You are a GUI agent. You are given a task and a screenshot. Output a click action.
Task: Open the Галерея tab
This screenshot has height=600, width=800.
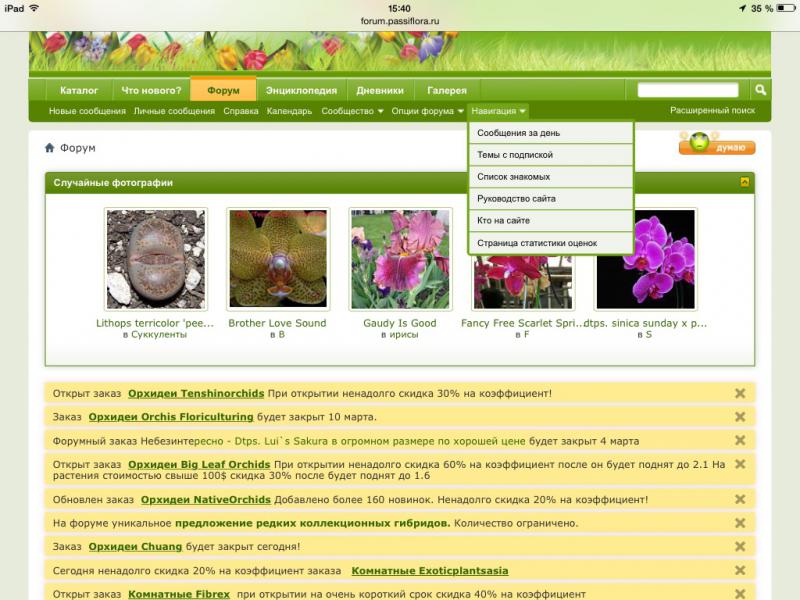446,90
